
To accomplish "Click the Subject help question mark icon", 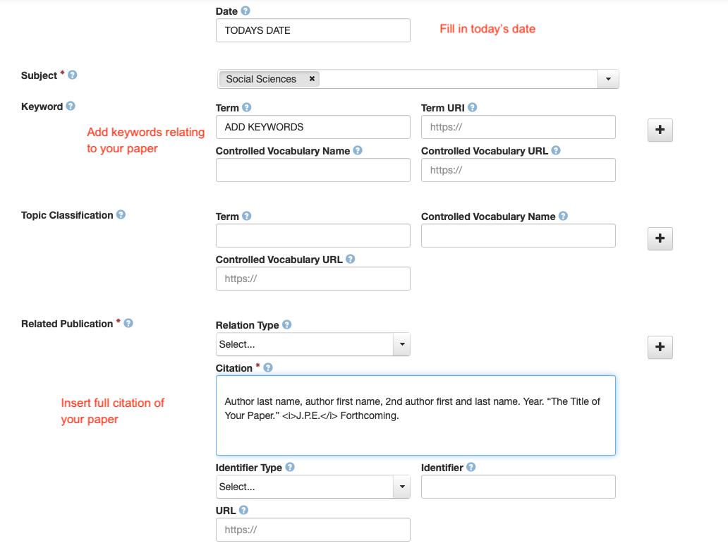I will click(x=73, y=75).
